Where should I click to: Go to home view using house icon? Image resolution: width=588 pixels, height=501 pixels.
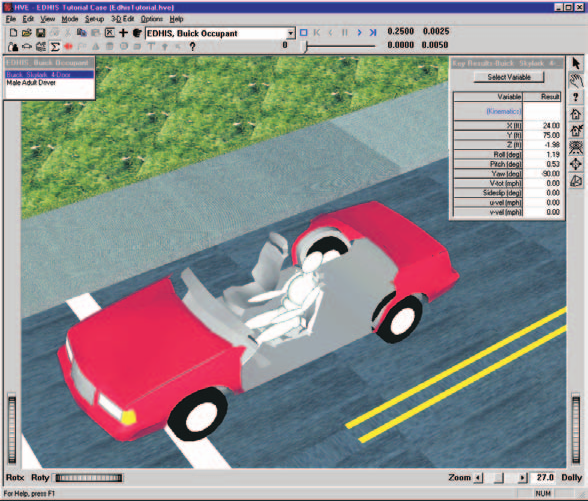[x=576, y=114]
